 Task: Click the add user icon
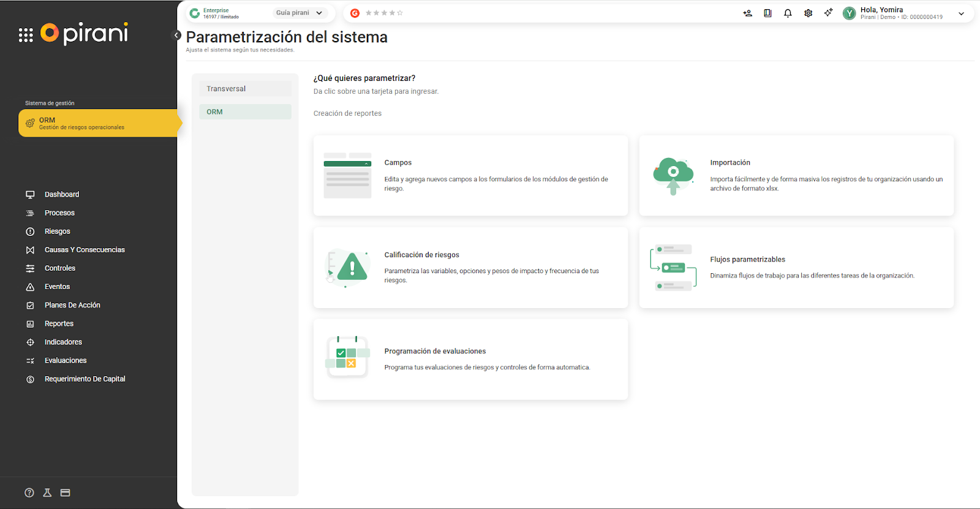747,13
